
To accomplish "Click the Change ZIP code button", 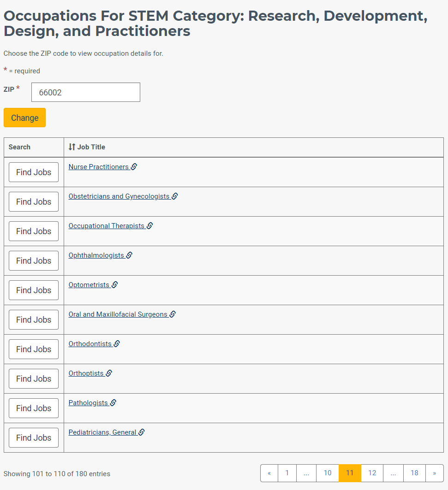I will pyautogui.click(x=25, y=118).
